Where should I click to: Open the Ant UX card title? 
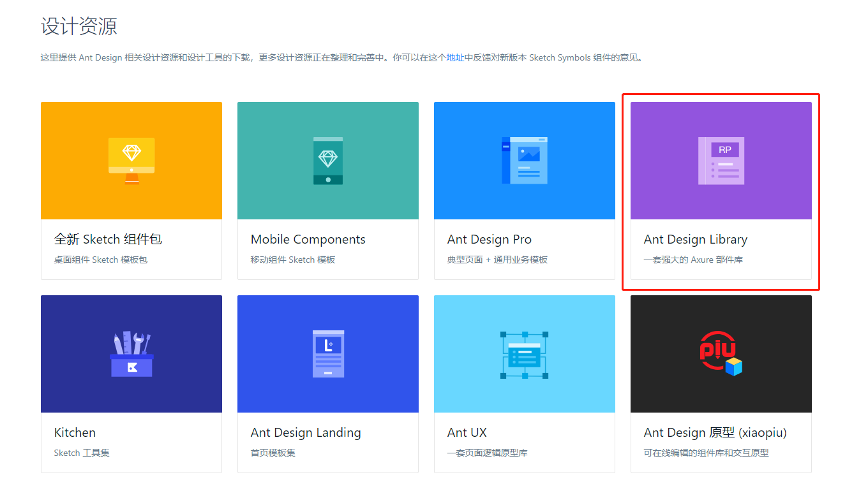[x=467, y=432]
